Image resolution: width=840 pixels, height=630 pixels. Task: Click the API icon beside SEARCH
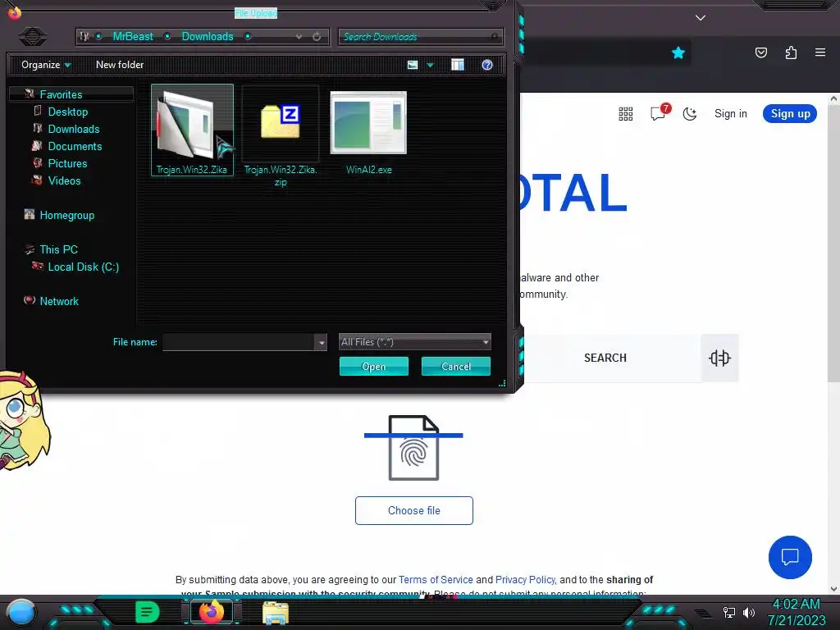719,358
